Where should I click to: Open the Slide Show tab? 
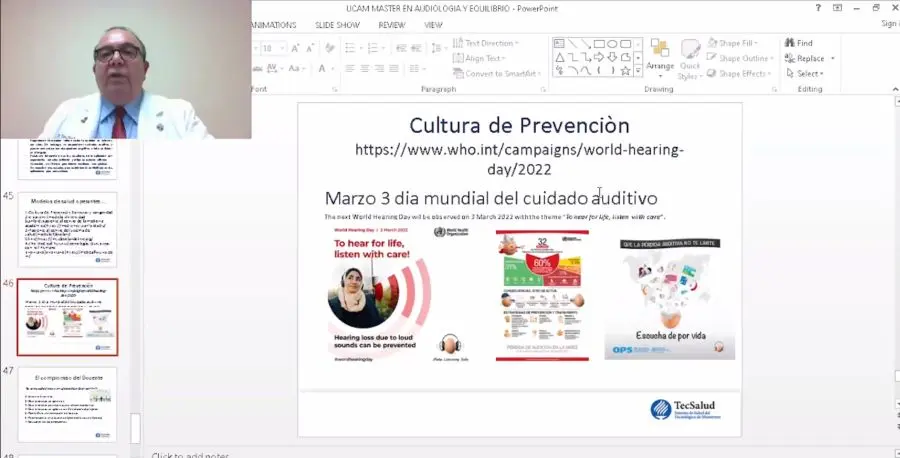pyautogui.click(x=337, y=25)
